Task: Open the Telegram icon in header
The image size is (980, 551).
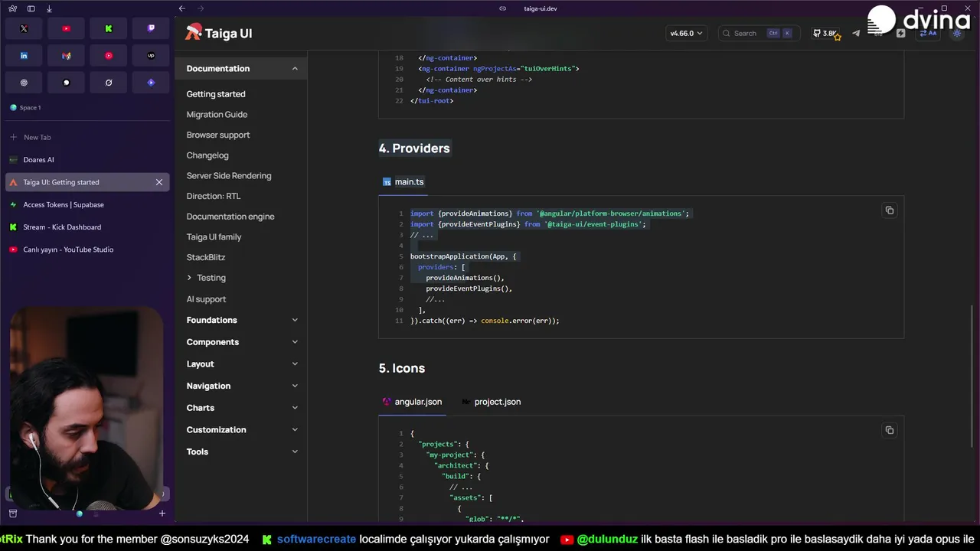Action: 856,34
